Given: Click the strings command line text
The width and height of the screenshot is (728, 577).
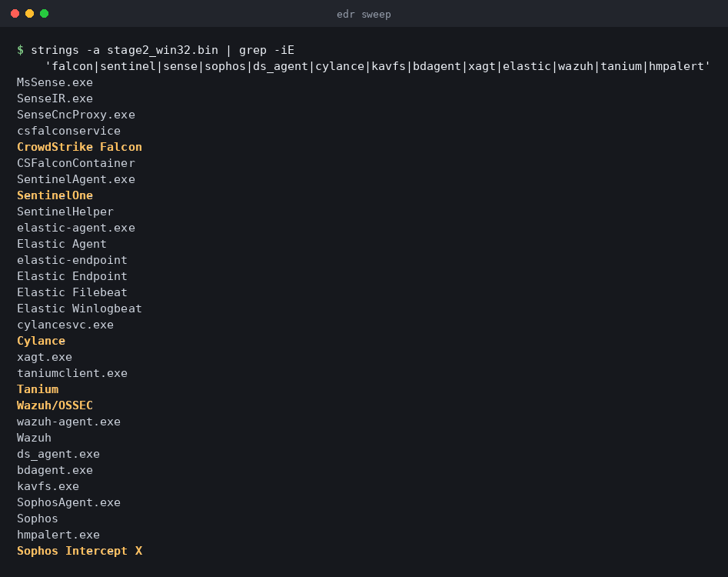Looking at the screenshot, I should (x=162, y=50).
